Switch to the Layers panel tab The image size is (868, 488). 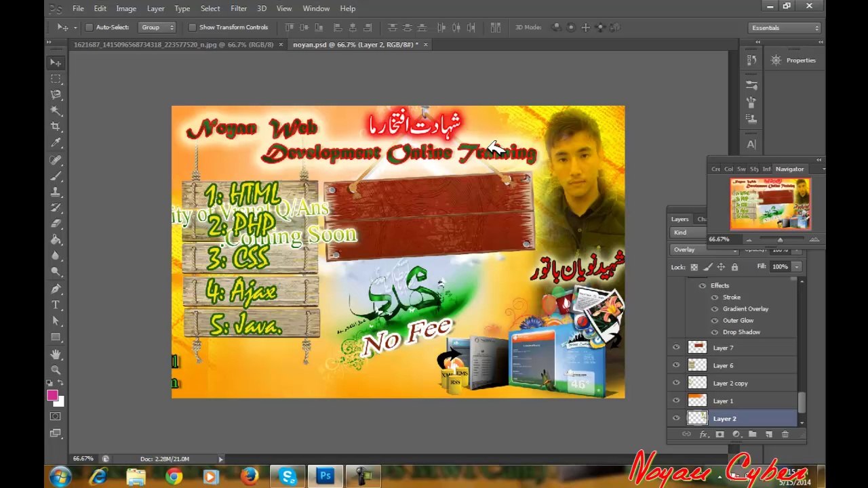pyautogui.click(x=679, y=219)
